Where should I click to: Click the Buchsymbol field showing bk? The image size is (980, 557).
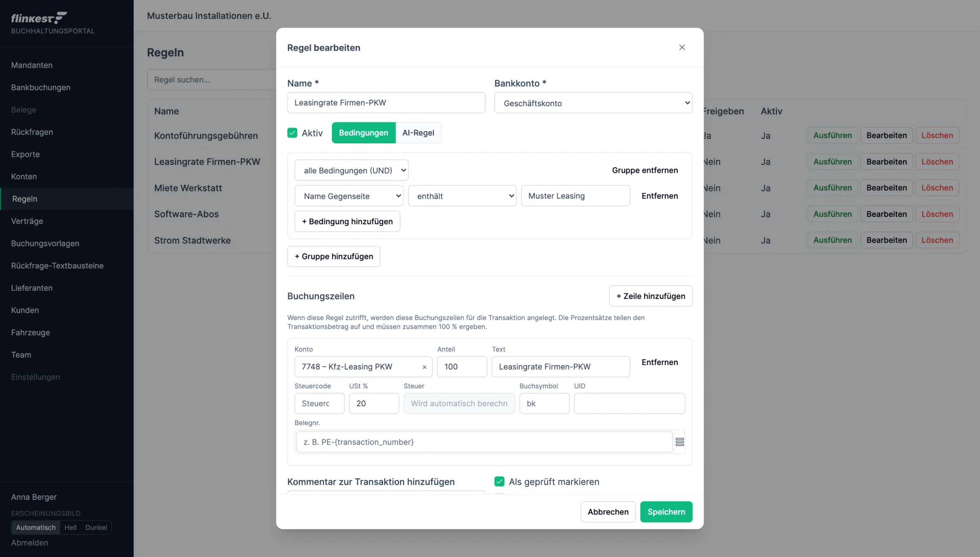pyautogui.click(x=544, y=403)
